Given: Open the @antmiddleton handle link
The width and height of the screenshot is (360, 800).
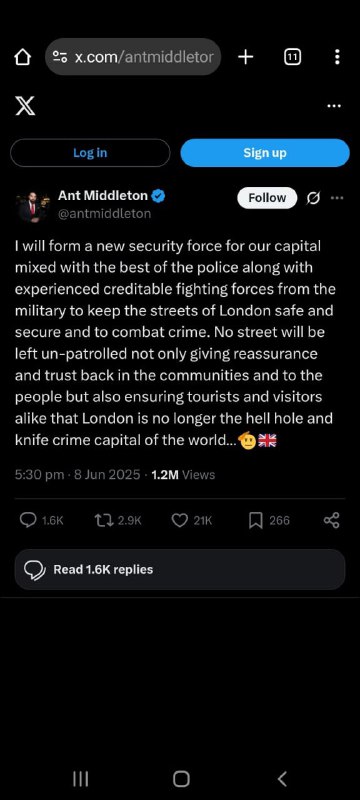Looking at the screenshot, I should (x=105, y=214).
